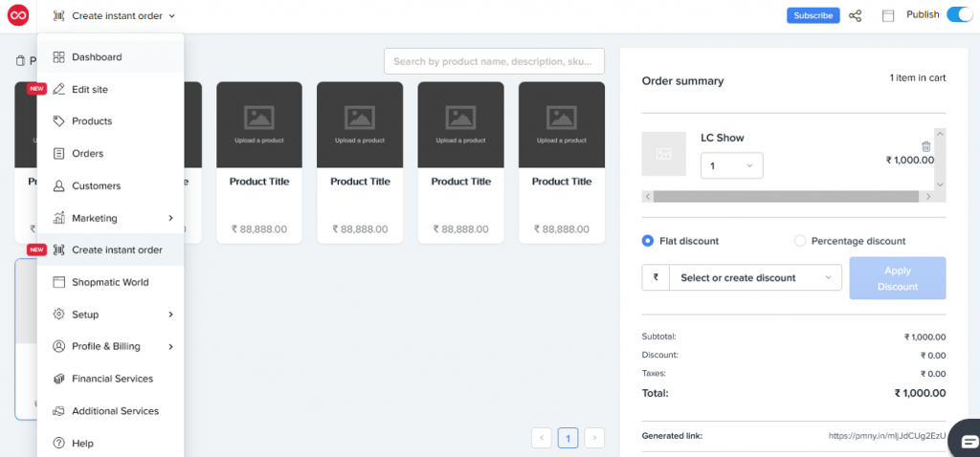
Task: Click the Orders list icon
Action: point(58,154)
